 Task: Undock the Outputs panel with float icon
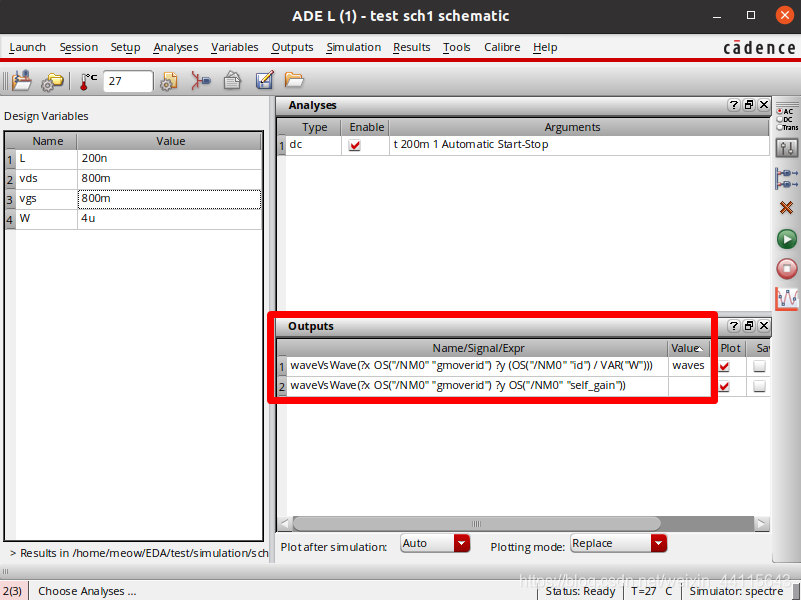click(749, 326)
